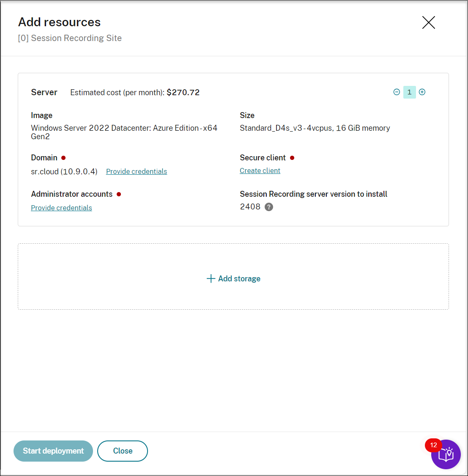Click the red dot beside Secure client
This screenshot has width=468, height=476.
(x=292, y=158)
